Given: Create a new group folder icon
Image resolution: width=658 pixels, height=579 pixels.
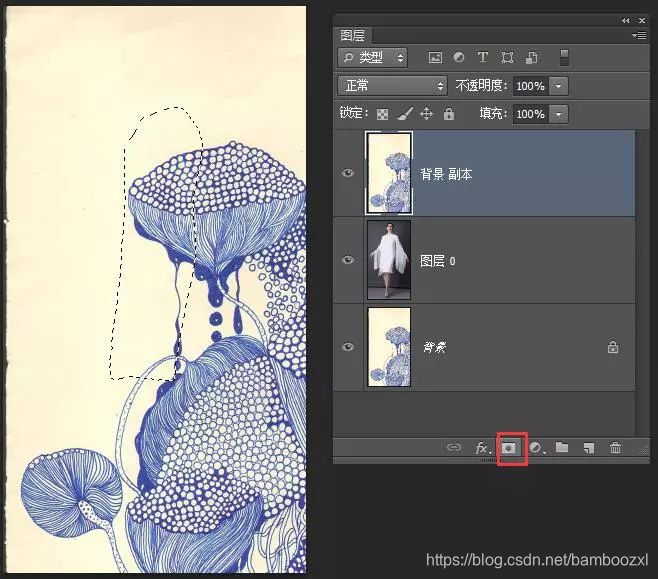Looking at the screenshot, I should point(562,447).
